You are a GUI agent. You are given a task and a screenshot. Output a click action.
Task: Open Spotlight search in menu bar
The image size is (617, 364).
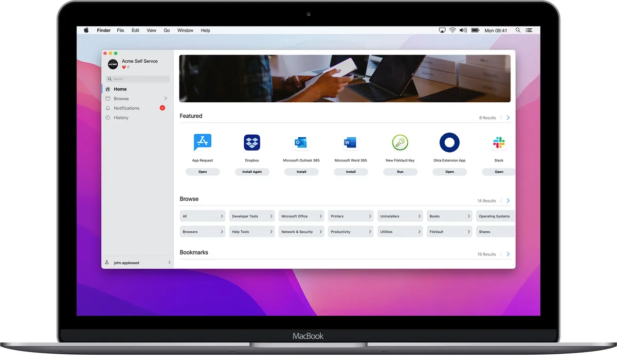[x=518, y=30]
